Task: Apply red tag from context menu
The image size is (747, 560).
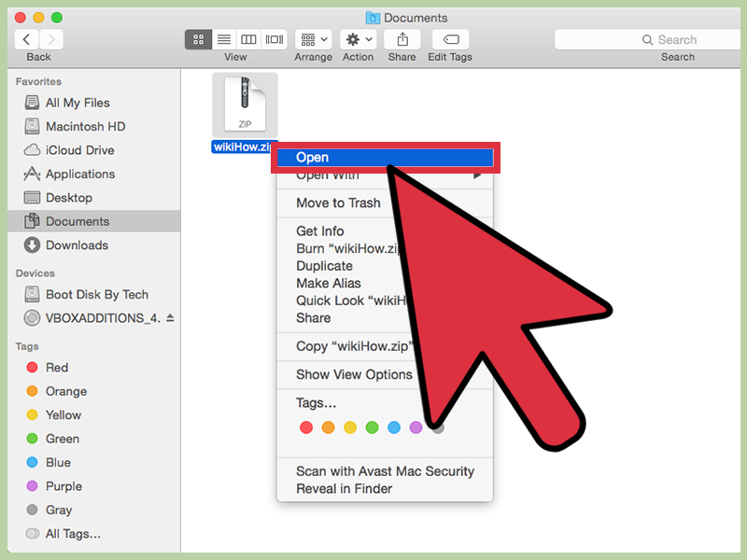Action: tap(306, 427)
